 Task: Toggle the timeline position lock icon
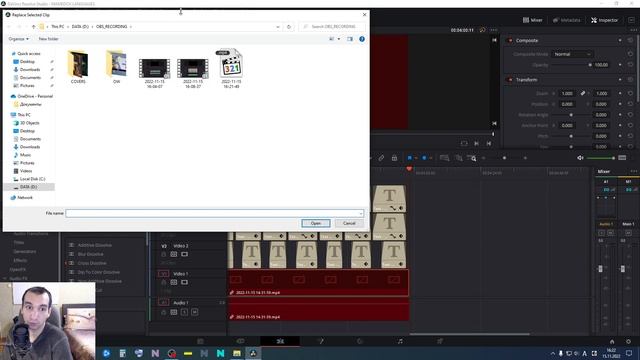click(394, 158)
